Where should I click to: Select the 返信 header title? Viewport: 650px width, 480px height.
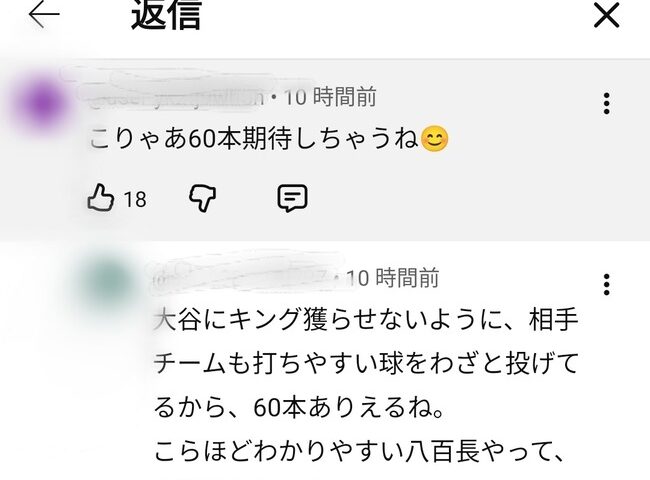click(x=167, y=15)
